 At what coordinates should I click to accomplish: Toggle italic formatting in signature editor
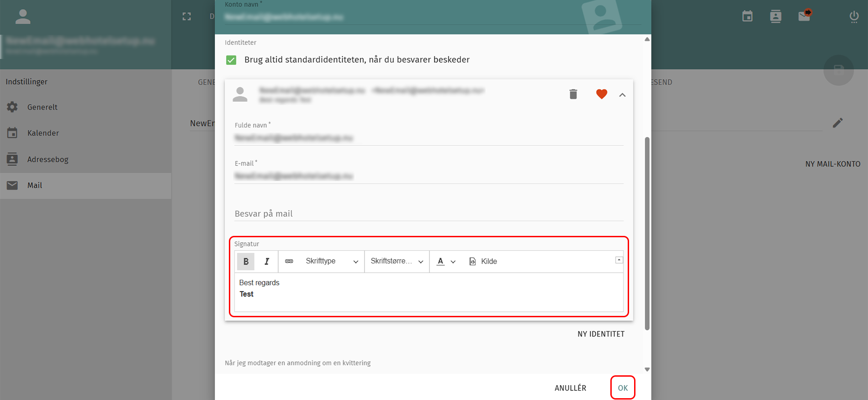[267, 261]
